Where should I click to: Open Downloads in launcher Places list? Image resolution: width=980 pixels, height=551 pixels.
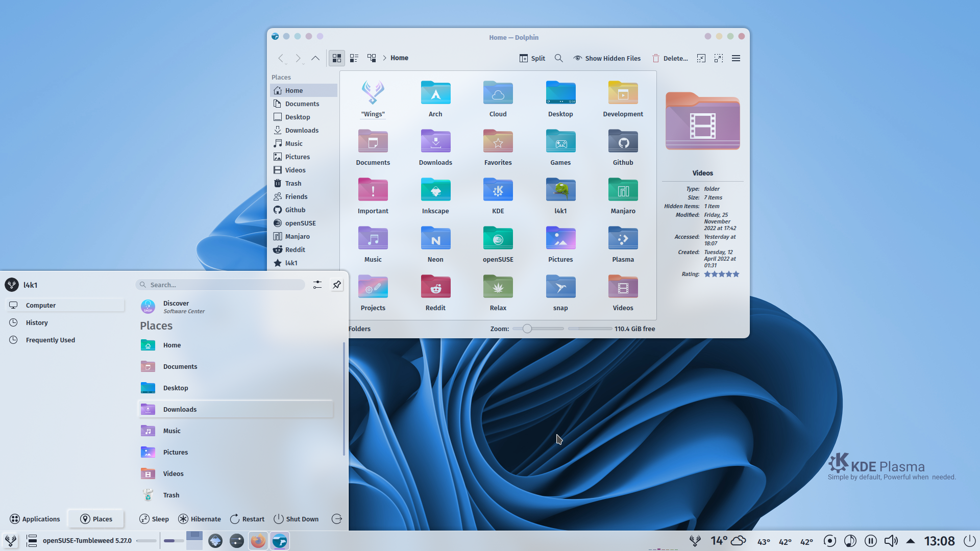[236, 409]
